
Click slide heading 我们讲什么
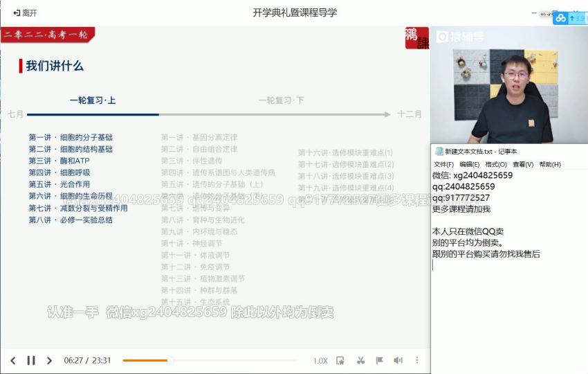click(x=55, y=66)
